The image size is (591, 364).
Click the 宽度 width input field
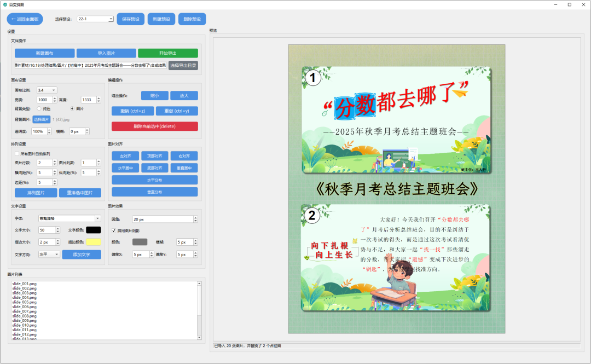pyautogui.click(x=43, y=100)
